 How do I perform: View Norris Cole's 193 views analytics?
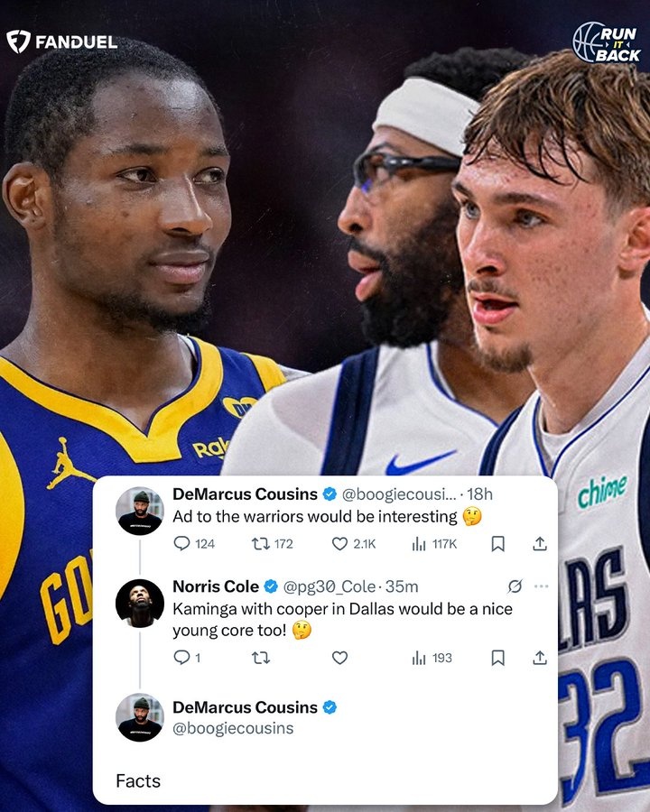coord(432,658)
